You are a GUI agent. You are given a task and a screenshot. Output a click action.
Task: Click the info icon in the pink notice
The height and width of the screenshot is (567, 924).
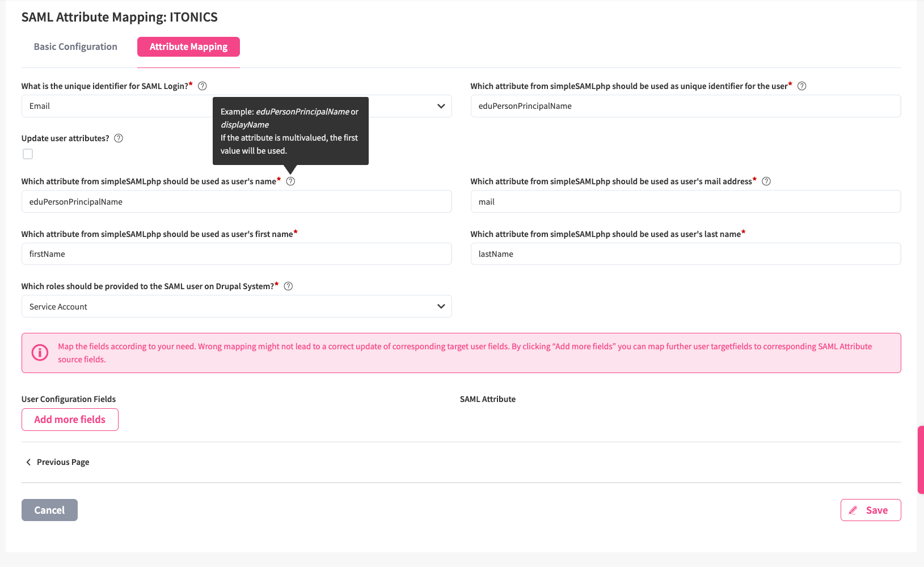[x=40, y=353]
